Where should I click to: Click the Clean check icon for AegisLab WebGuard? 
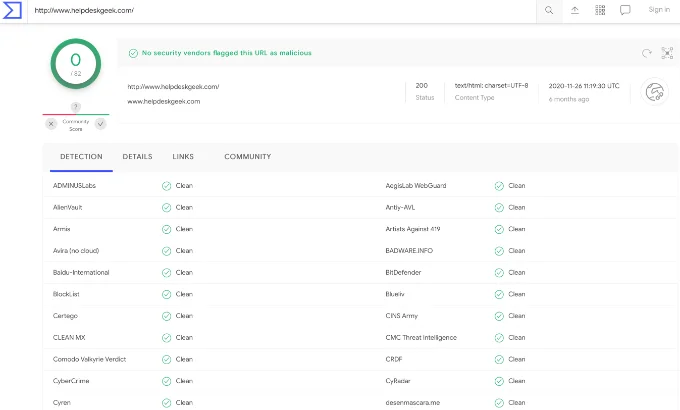(499, 186)
